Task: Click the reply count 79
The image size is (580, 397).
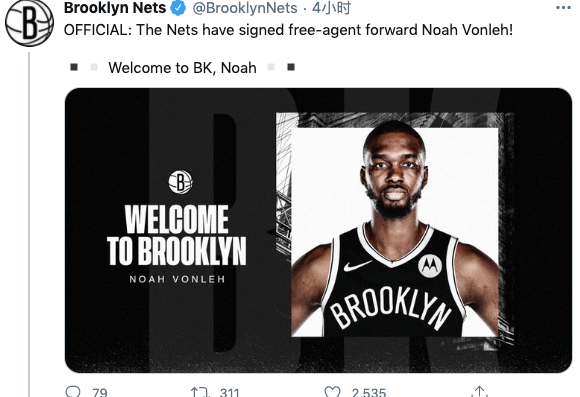Action: 100,393
